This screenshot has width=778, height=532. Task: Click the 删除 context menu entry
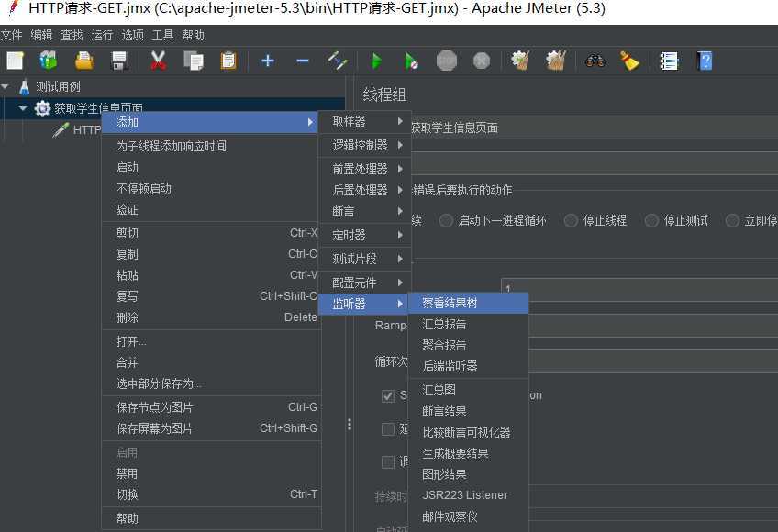pos(212,317)
